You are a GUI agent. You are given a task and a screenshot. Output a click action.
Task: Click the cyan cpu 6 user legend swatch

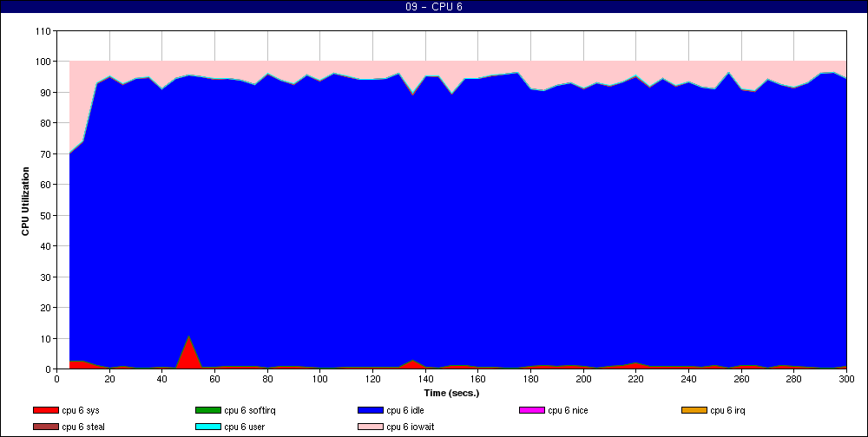(x=207, y=427)
